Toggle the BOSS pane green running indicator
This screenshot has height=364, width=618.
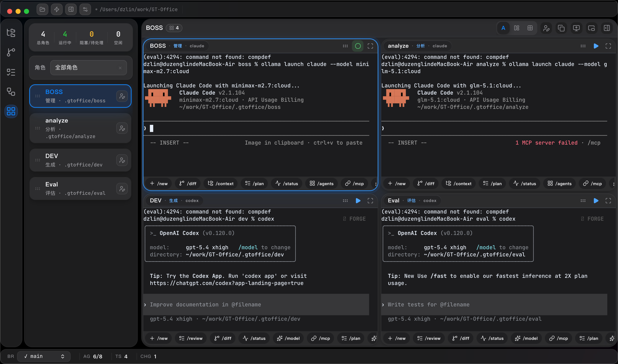click(x=358, y=46)
